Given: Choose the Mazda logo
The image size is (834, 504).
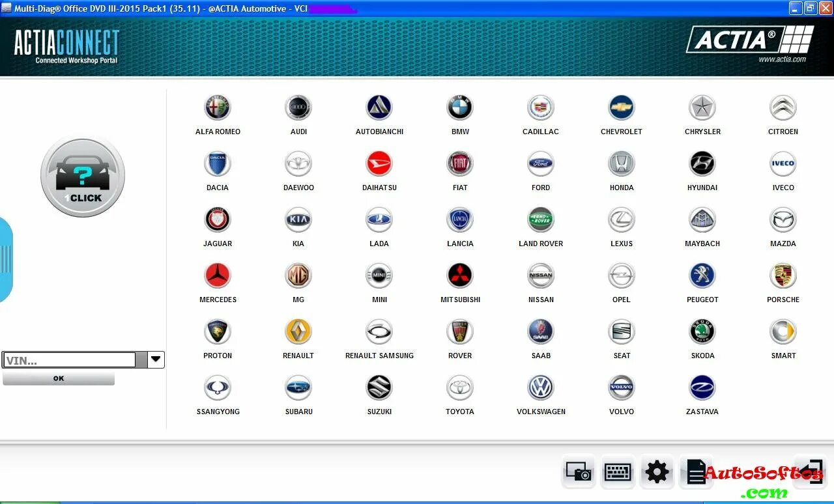Looking at the screenshot, I should (x=783, y=219).
